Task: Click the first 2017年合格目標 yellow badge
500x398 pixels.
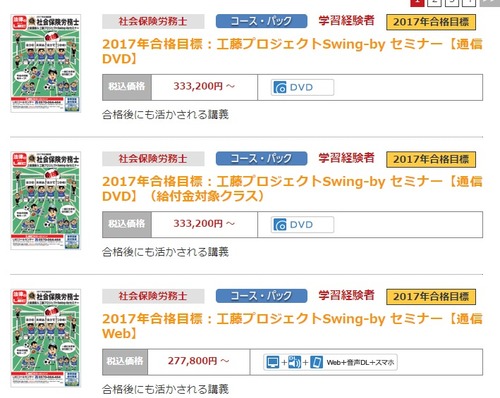Action: point(431,22)
